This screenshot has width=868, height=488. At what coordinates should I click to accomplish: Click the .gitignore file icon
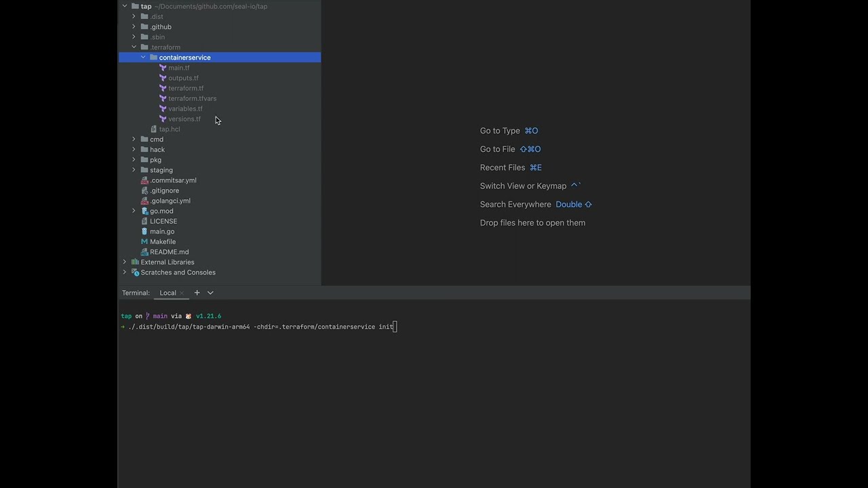[144, 190]
